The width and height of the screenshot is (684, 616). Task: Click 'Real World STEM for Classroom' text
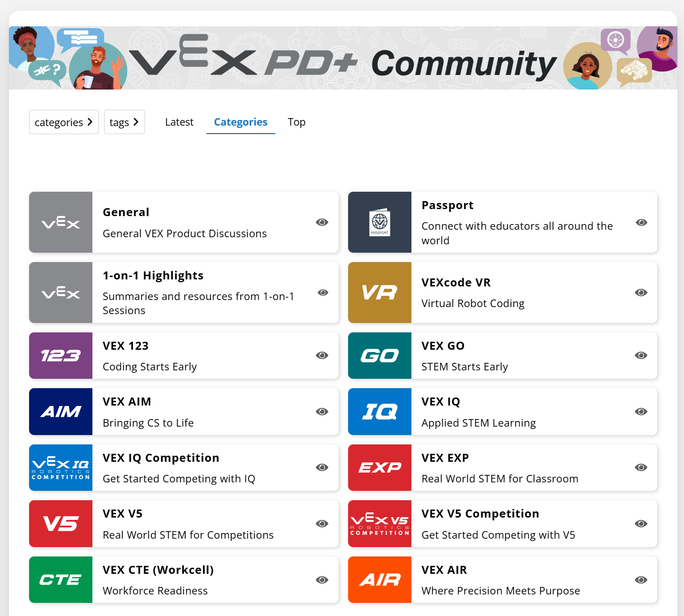tap(500, 479)
